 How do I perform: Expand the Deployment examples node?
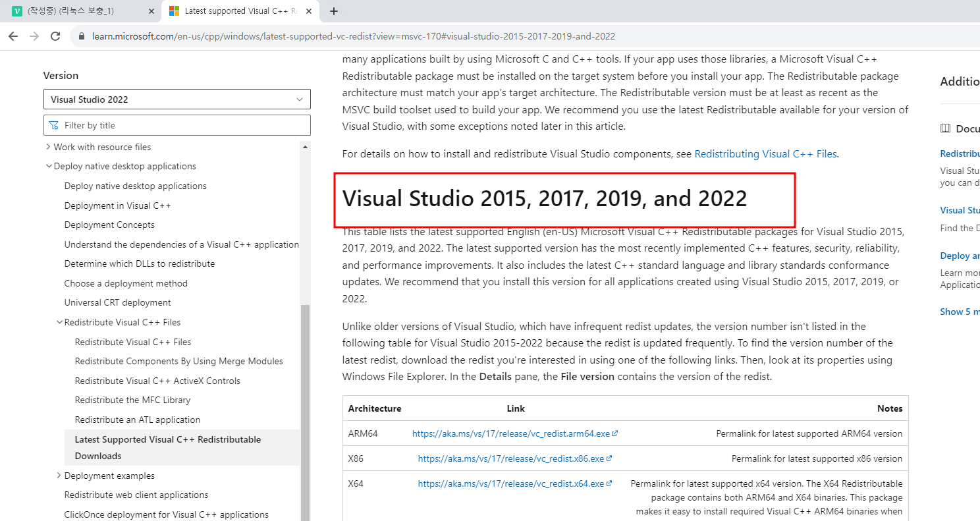[x=59, y=476]
